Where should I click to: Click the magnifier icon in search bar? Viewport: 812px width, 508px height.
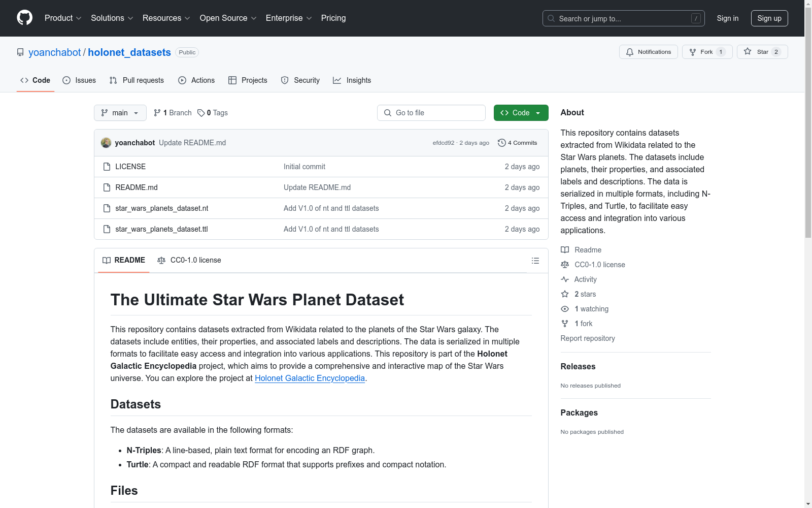551,18
